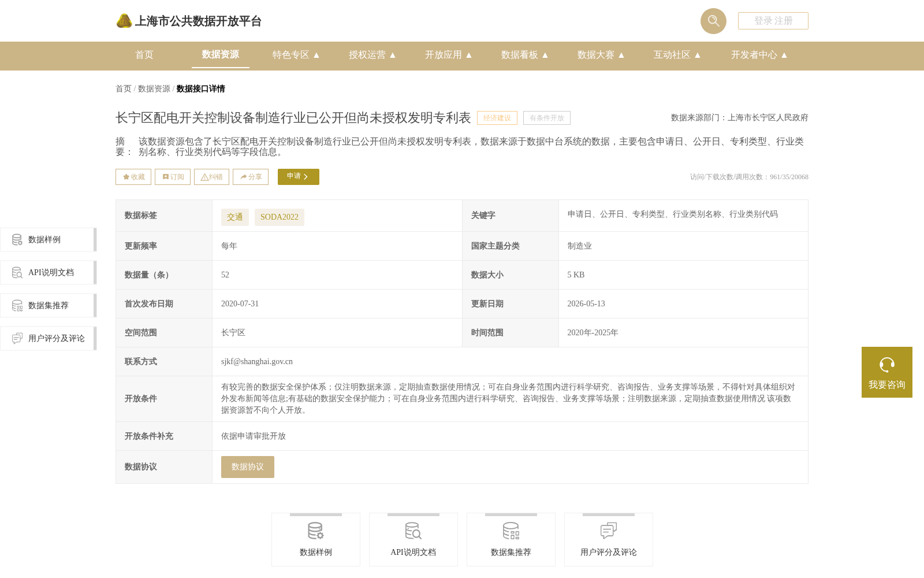
Task: Click the dataset title heading
Action: [x=293, y=118]
